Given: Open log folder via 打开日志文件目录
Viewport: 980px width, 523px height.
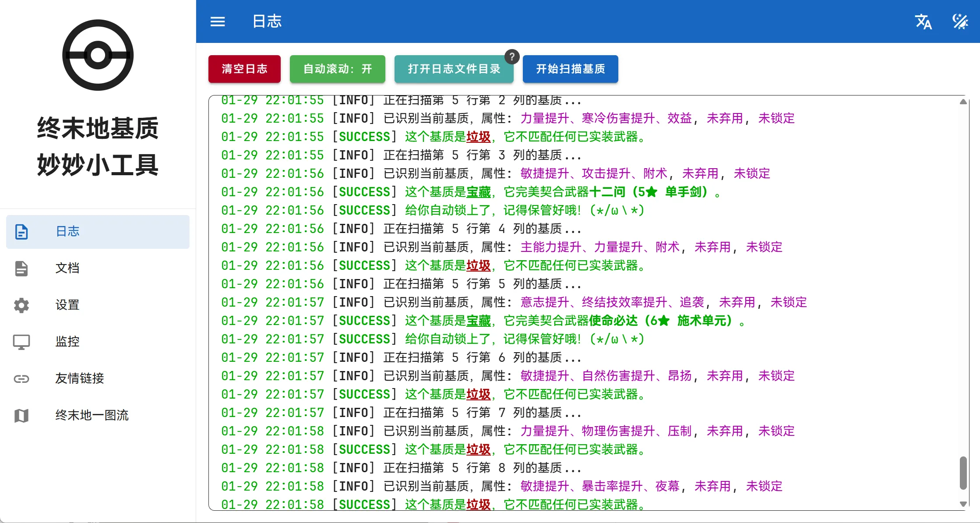Looking at the screenshot, I should (x=454, y=69).
